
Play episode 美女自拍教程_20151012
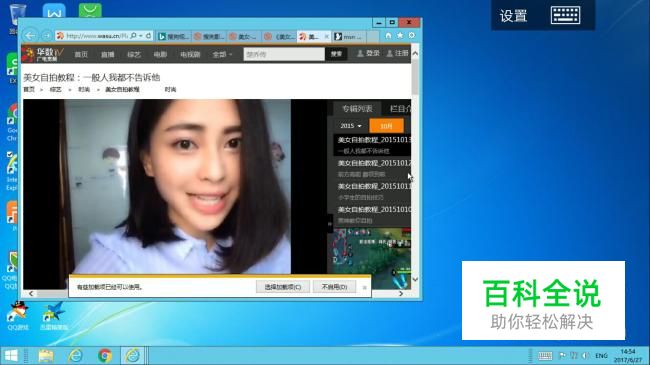tap(374, 163)
